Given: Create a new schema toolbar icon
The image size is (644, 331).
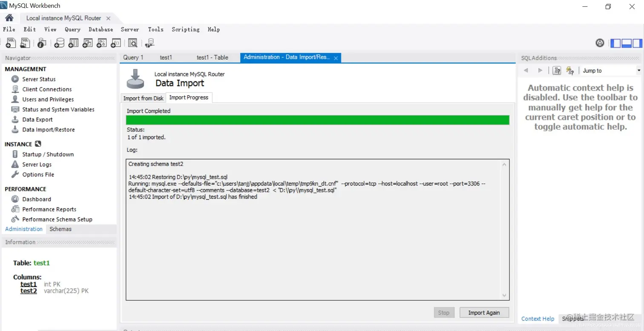Looking at the screenshot, I should pos(59,43).
